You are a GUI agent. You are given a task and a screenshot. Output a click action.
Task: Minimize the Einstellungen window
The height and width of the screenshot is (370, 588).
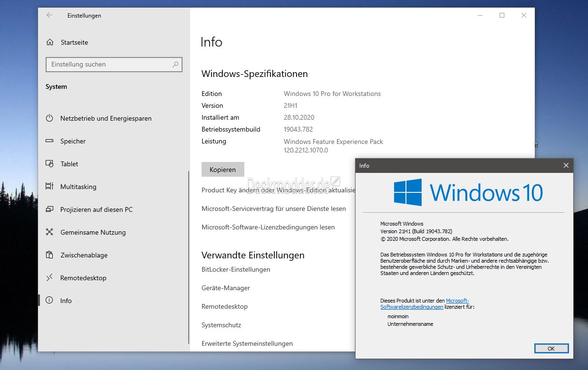click(480, 15)
